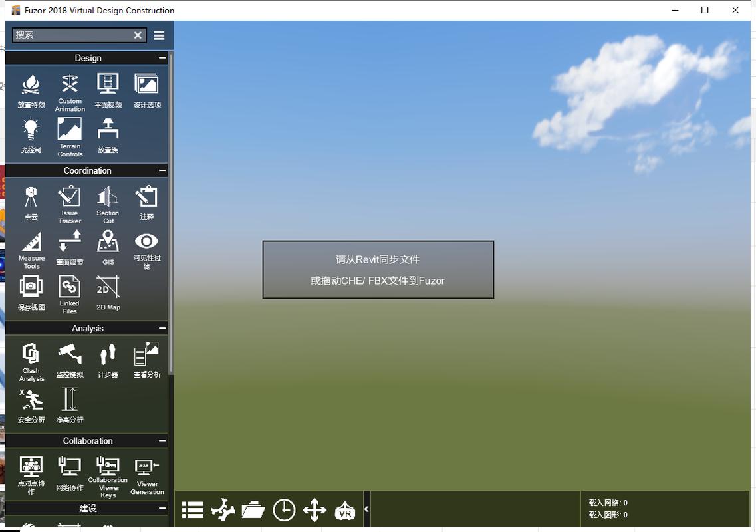Open the 光控制 light control tool
This screenshot has width=756, height=532.
31,136
